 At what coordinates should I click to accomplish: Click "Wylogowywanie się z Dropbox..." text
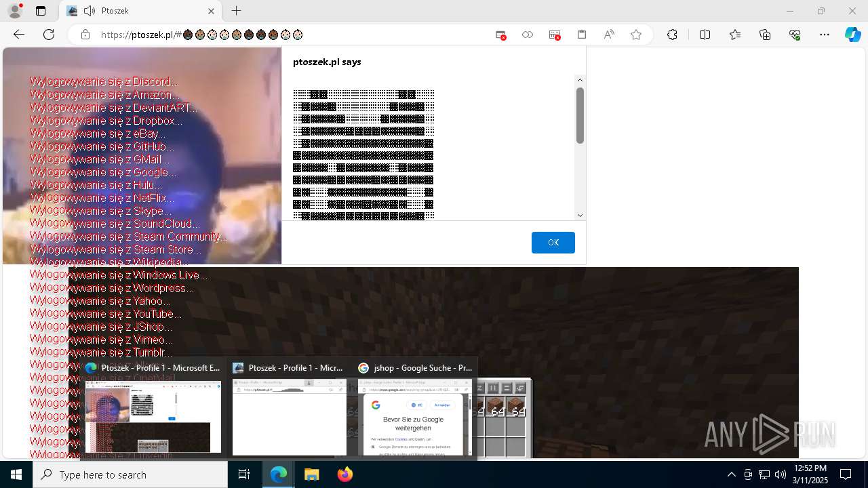(x=106, y=121)
